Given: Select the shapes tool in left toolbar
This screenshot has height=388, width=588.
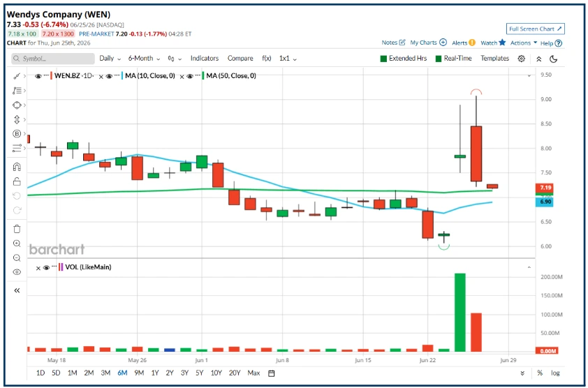Looking at the screenshot, I should coord(17,105).
